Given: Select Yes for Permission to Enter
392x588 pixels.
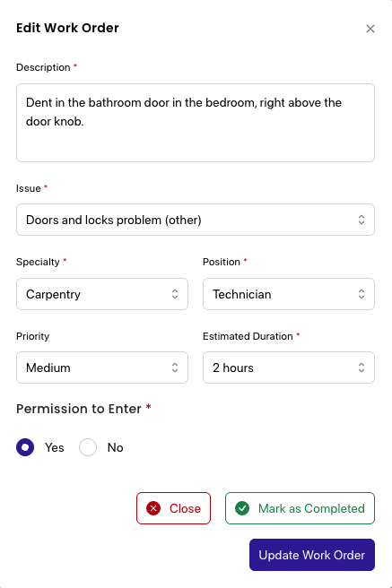Looking at the screenshot, I should click(x=25, y=447).
